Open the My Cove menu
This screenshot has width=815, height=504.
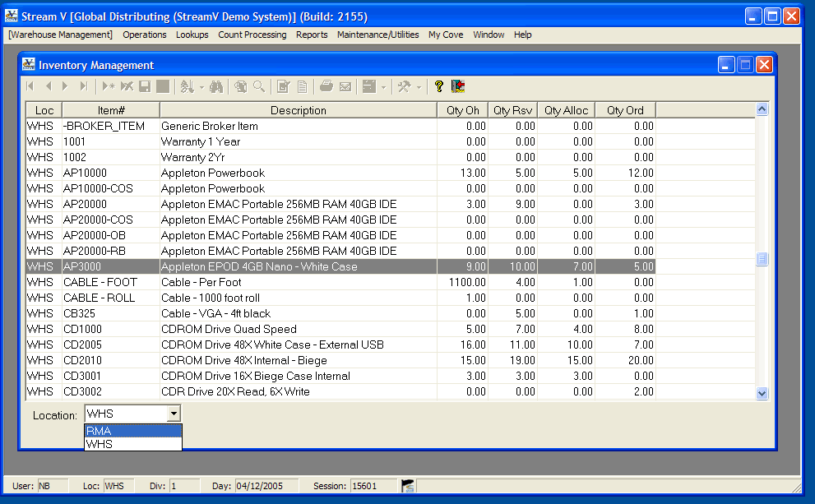(x=446, y=35)
